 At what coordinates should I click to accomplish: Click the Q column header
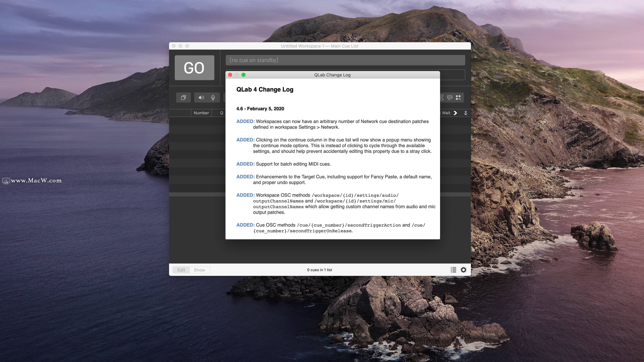click(221, 113)
